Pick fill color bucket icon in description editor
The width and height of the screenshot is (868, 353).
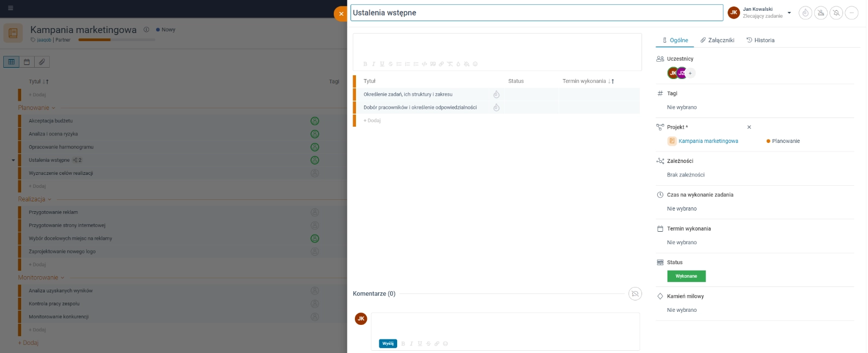tap(467, 64)
